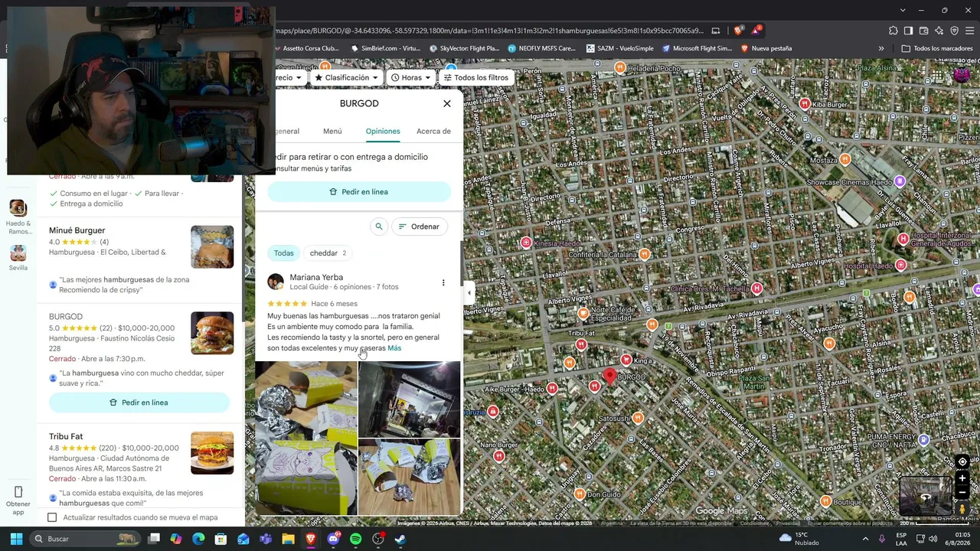The height and width of the screenshot is (551, 980).
Task: Center map on my location
Action: [962, 462]
